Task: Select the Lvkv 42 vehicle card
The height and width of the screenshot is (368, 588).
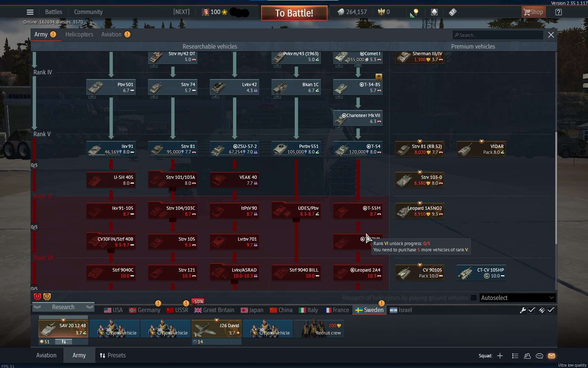Action: pos(234,88)
